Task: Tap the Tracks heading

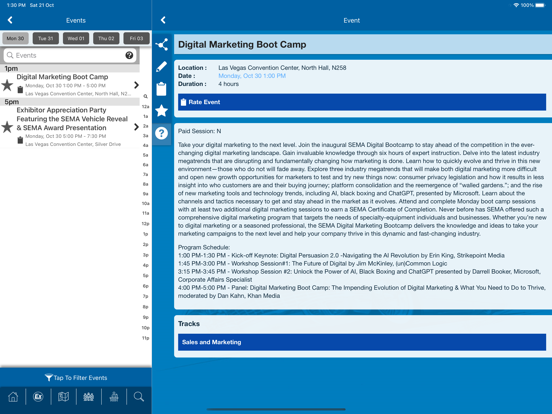Action: coord(189,324)
